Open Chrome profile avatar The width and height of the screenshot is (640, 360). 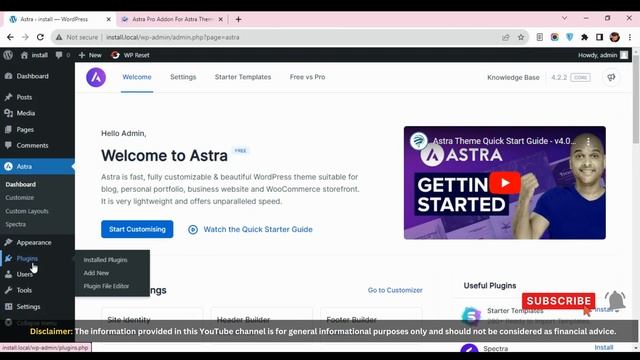[615, 37]
